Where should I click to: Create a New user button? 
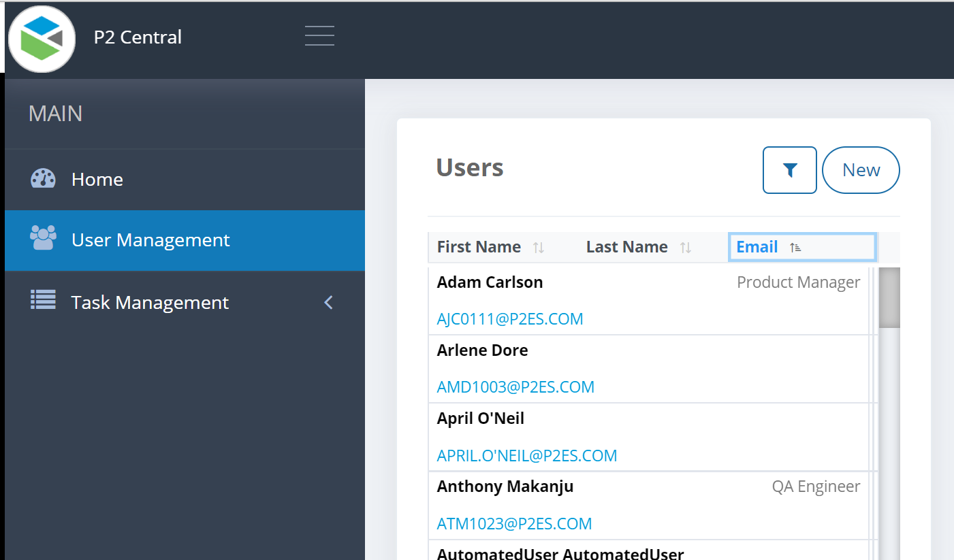tap(861, 170)
